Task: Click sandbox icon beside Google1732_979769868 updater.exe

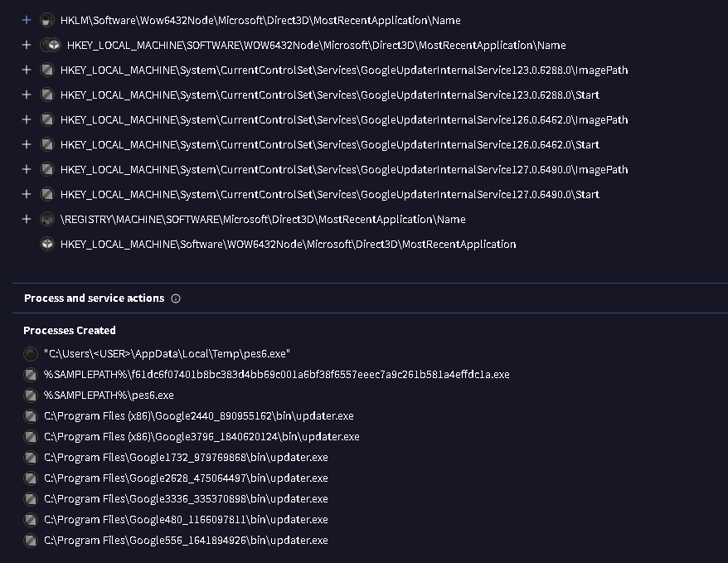Action: (x=31, y=458)
